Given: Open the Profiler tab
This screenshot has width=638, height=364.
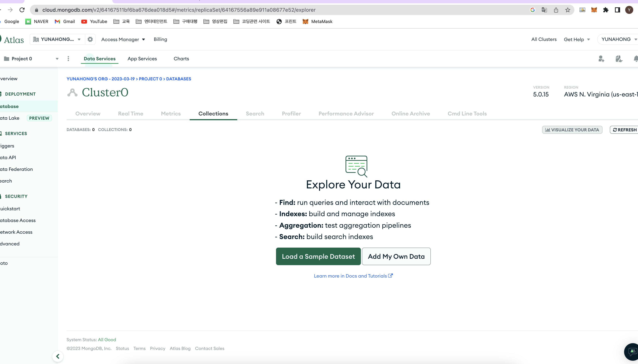Looking at the screenshot, I should click(x=292, y=113).
